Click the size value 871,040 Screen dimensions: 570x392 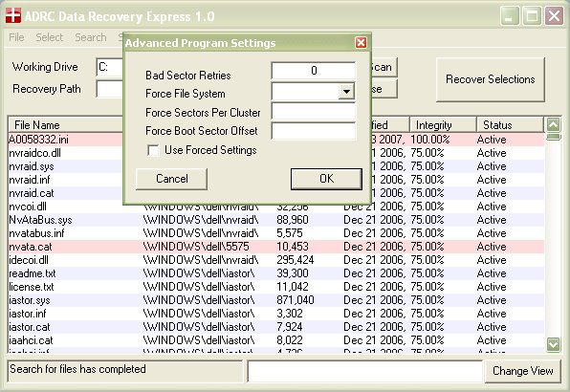(296, 300)
